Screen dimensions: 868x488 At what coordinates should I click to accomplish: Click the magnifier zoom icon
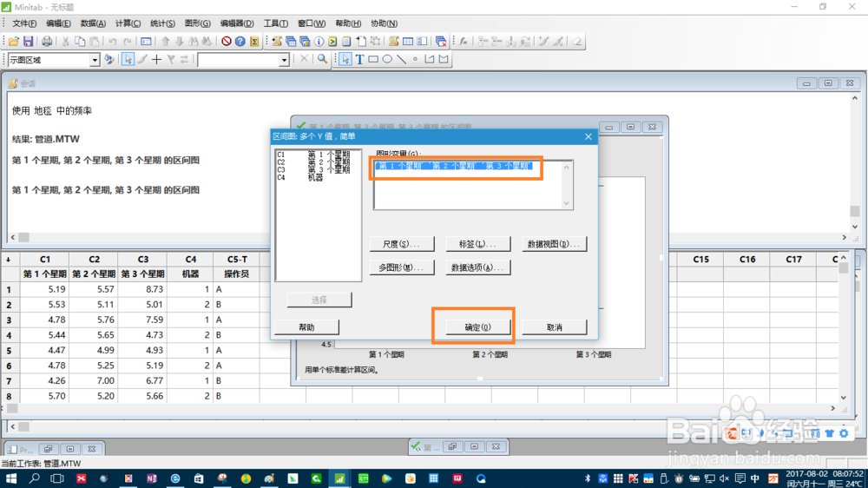322,59
